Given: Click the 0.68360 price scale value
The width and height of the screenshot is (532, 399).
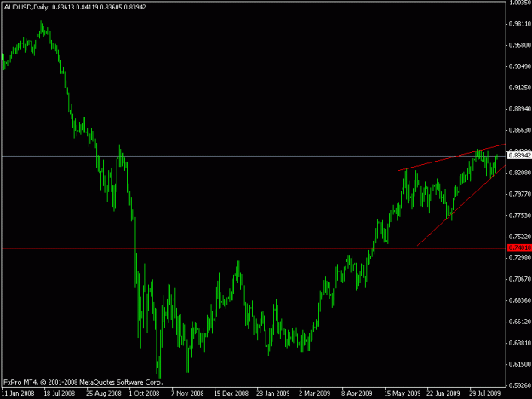Looking at the screenshot, I should [520, 300].
